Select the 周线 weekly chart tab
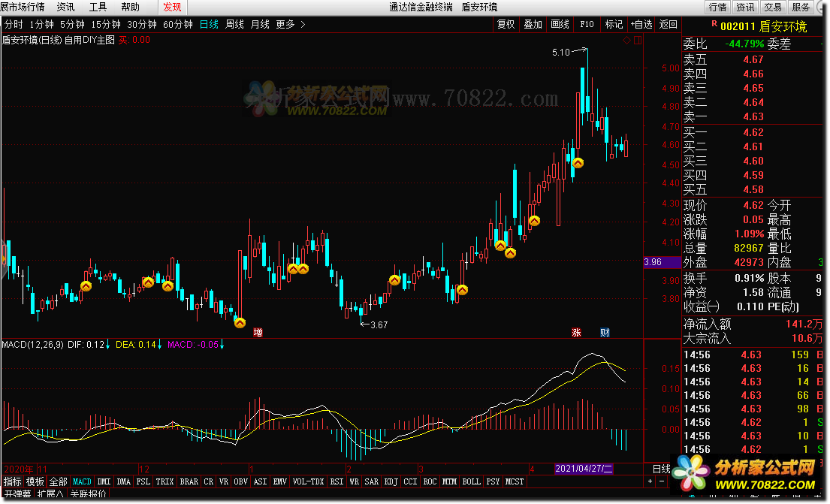 (x=234, y=24)
